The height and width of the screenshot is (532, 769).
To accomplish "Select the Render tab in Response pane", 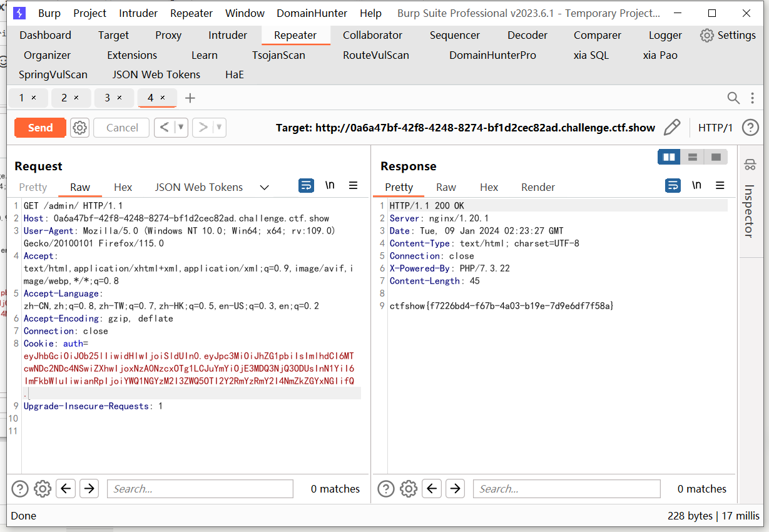I will pos(538,187).
